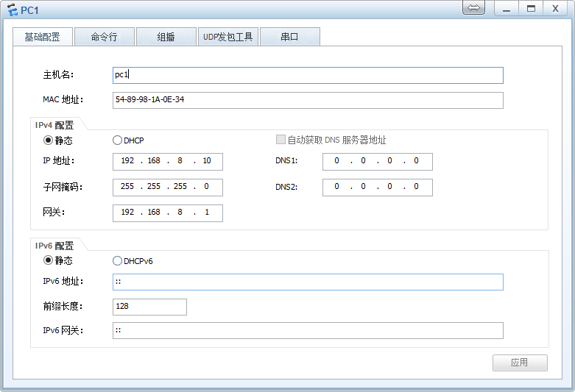
Task: Click the 应用 button
Action: tap(520, 363)
